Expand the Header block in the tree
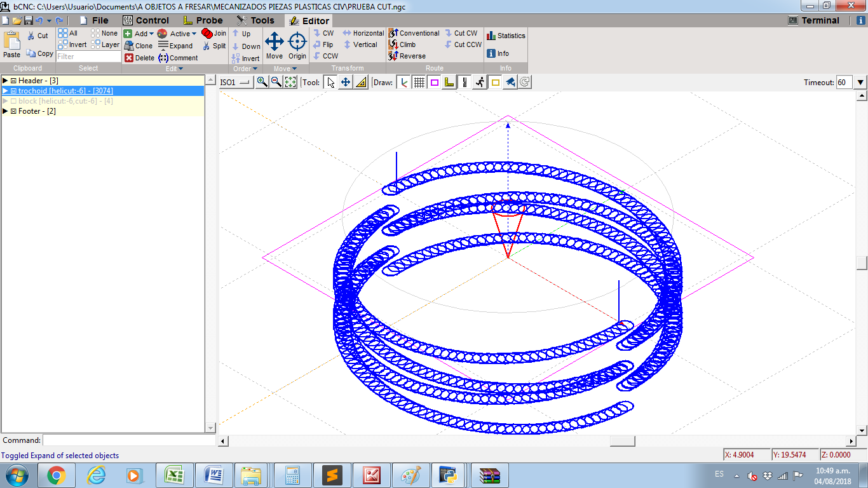Viewport: 868px width, 488px height. coord(5,81)
